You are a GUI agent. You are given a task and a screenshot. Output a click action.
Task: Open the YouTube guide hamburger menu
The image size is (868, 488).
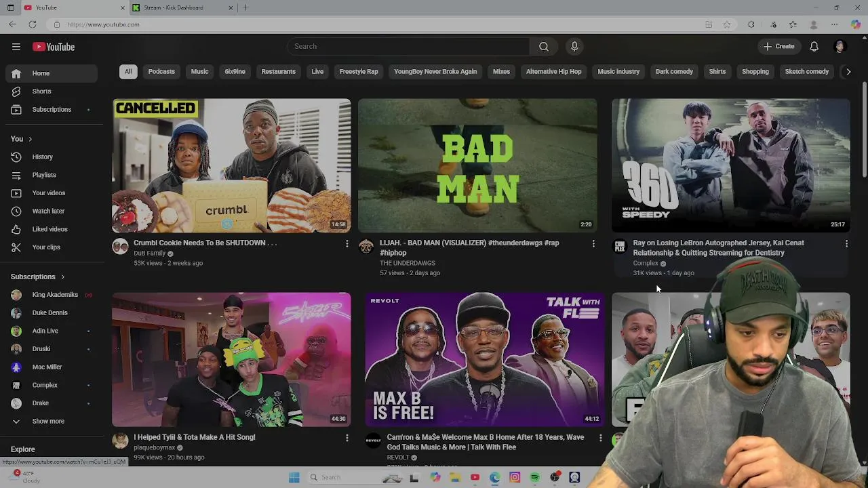(x=16, y=47)
